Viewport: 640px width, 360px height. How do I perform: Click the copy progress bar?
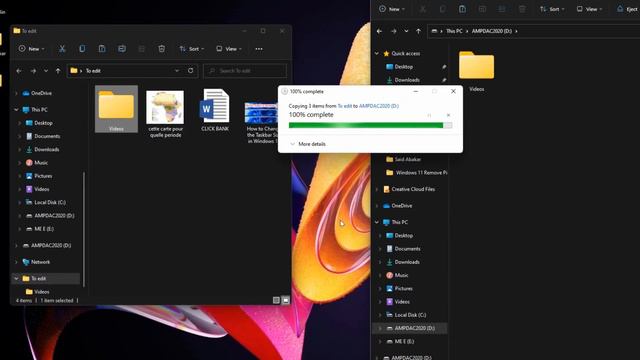(x=370, y=125)
